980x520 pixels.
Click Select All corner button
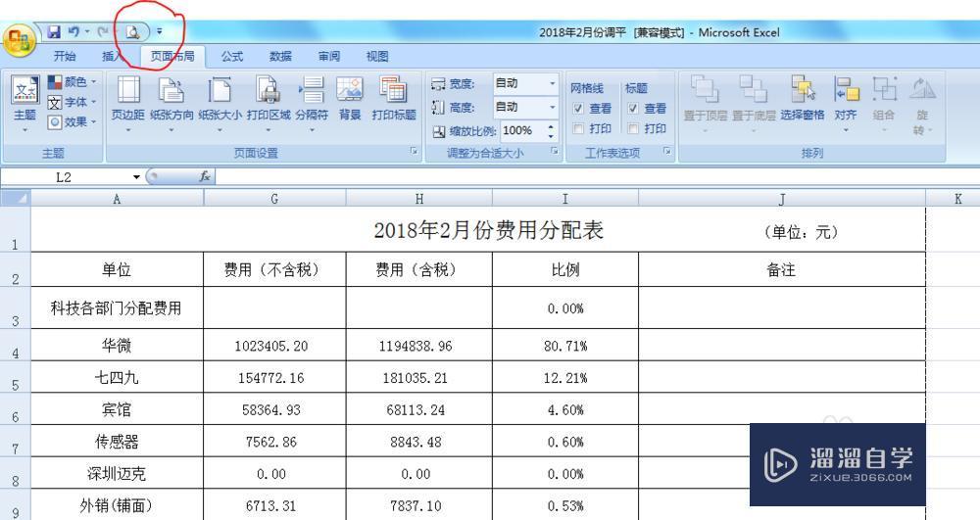(x=15, y=199)
